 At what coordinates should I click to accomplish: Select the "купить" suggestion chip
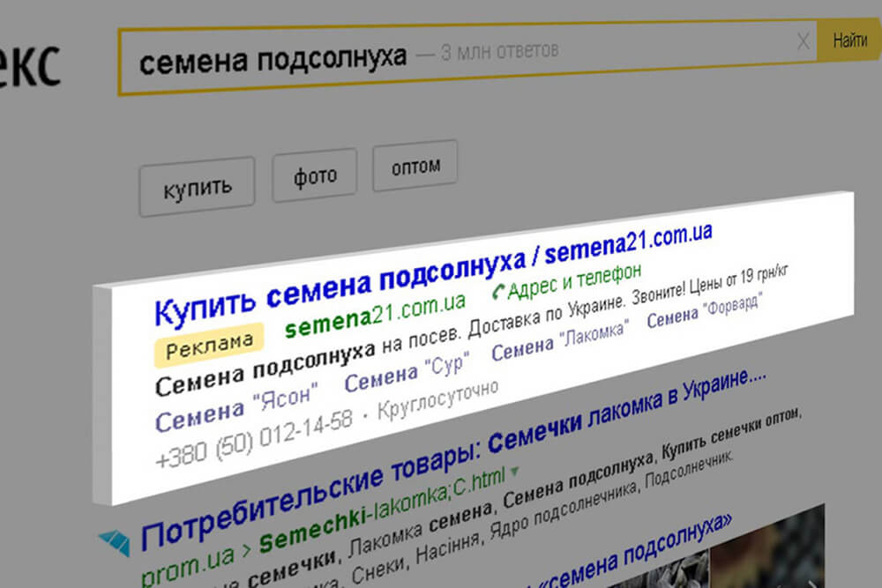point(197,187)
